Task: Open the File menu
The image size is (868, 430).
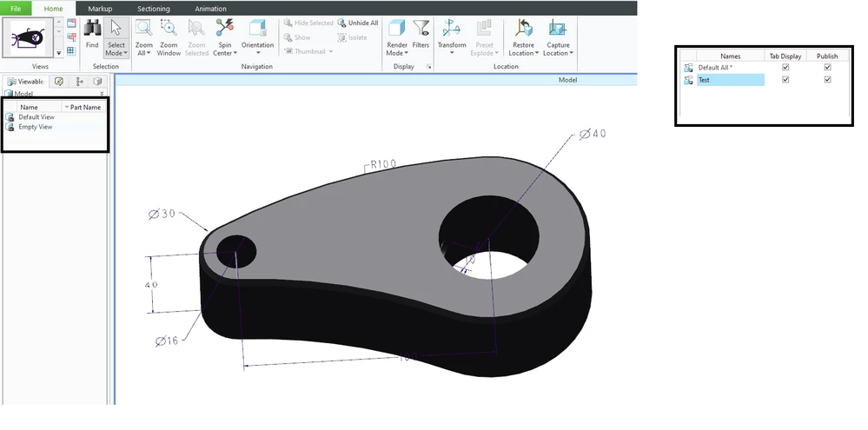Action: [16, 9]
